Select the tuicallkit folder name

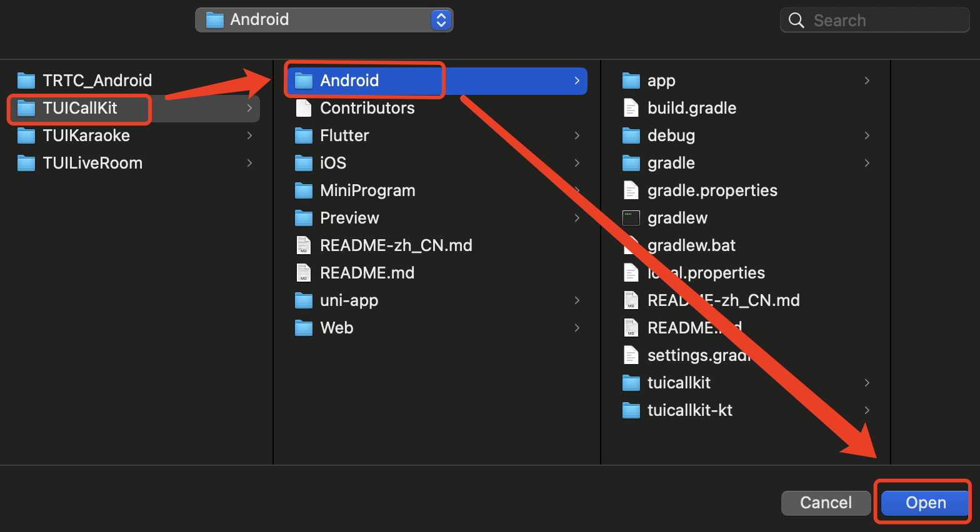pos(679,383)
